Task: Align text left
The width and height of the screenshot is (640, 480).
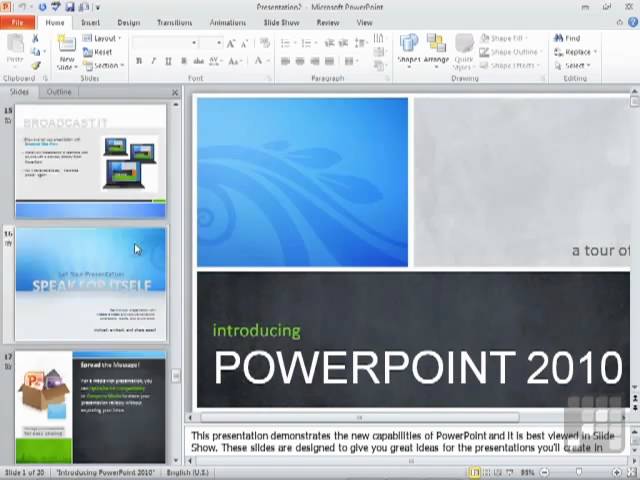Action: tap(285, 61)
